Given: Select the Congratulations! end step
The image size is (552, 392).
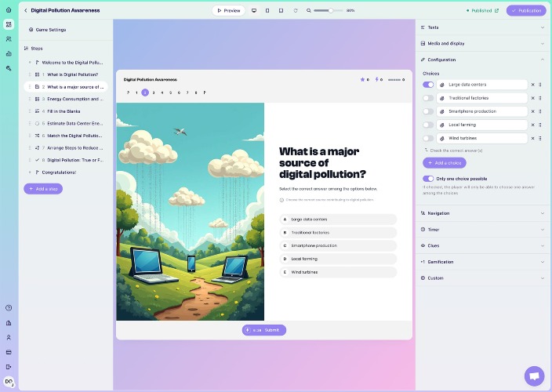Looking at the screenshot, I should 66,172.
